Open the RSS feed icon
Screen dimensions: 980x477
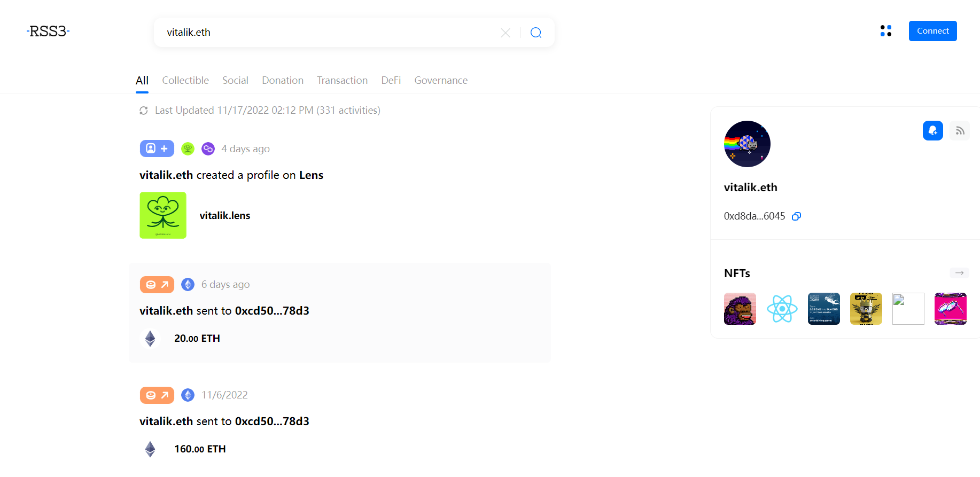pyautogui.click(x=960, y=131)
